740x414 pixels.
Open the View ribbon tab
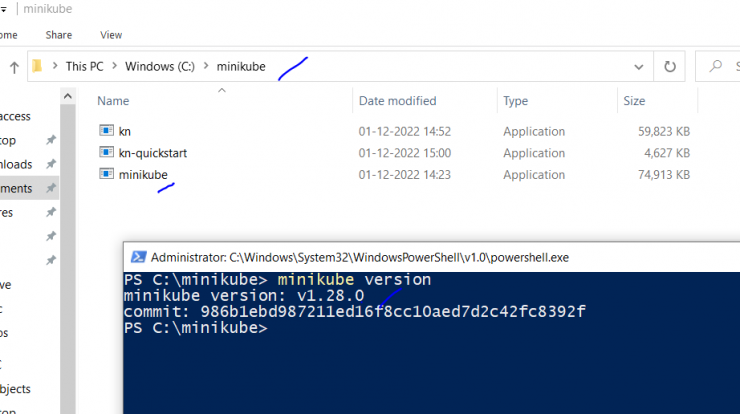click(111, 35)
